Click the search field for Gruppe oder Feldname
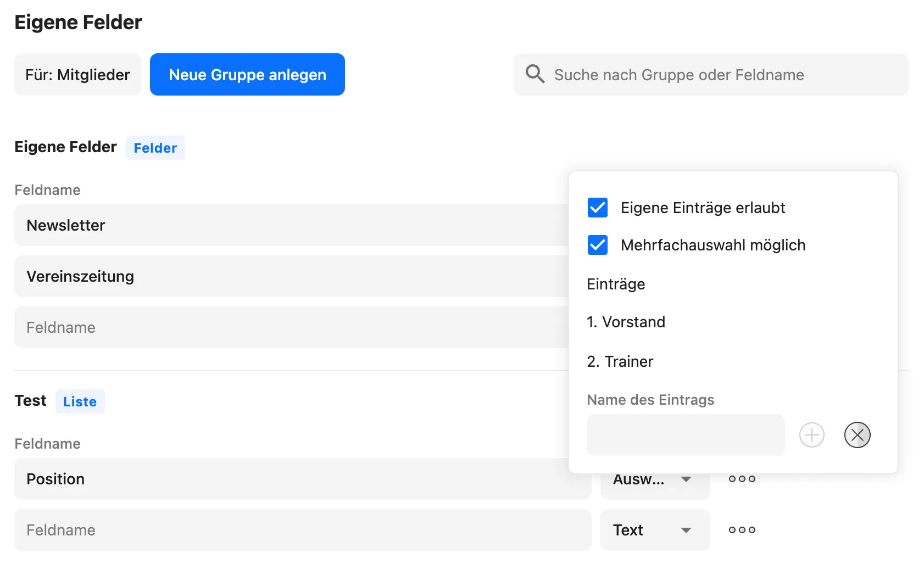 (711, 75)
